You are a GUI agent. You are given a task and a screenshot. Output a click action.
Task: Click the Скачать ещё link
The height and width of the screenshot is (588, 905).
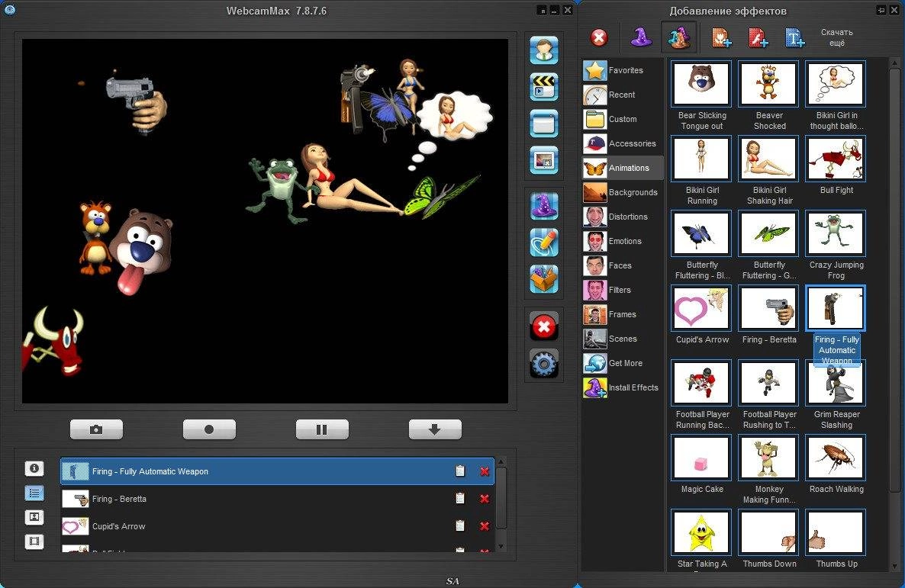pyautogui.click(x=837, y=37)
